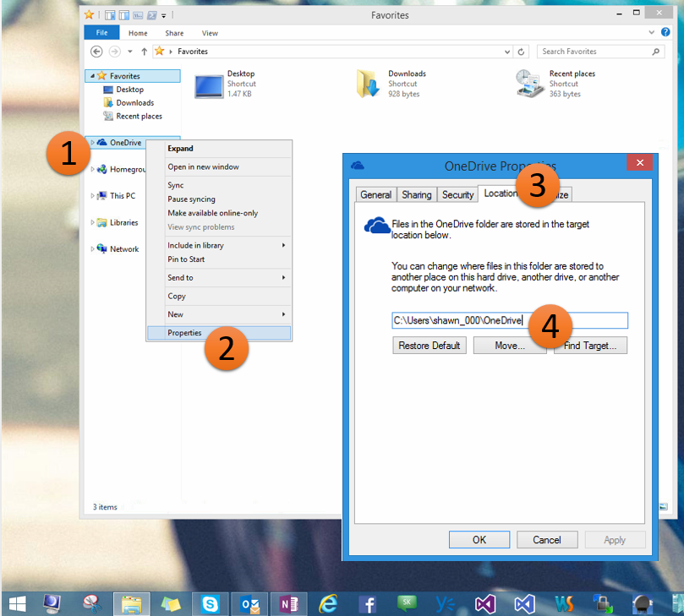Choose Pin to Start

(x=219, y=259)
